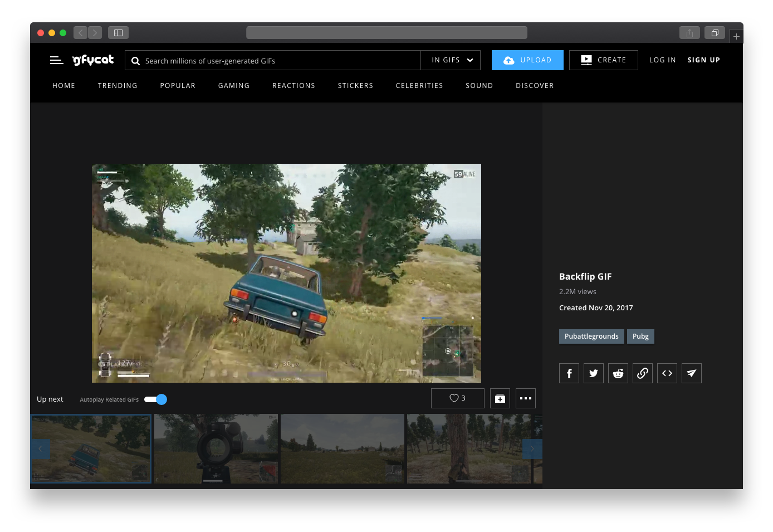Open the embed code icon
The image size is (773, 532).
point(667,373)
